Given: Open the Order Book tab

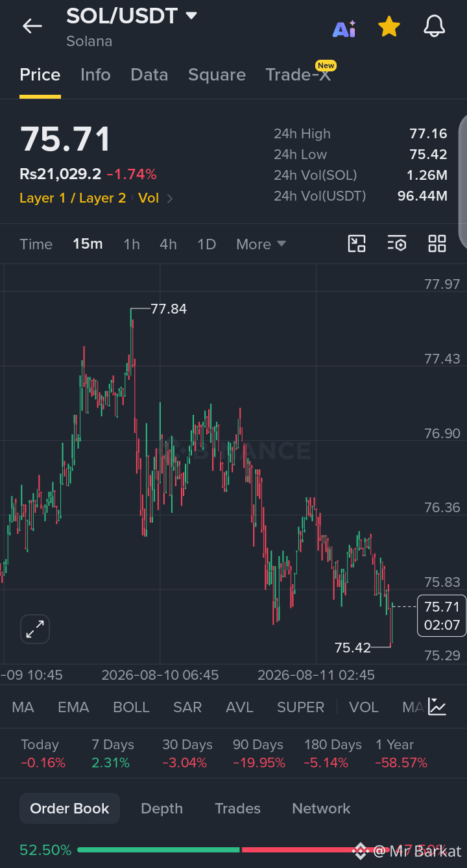Looking at the screenshot, I should [x=69, y=808].
